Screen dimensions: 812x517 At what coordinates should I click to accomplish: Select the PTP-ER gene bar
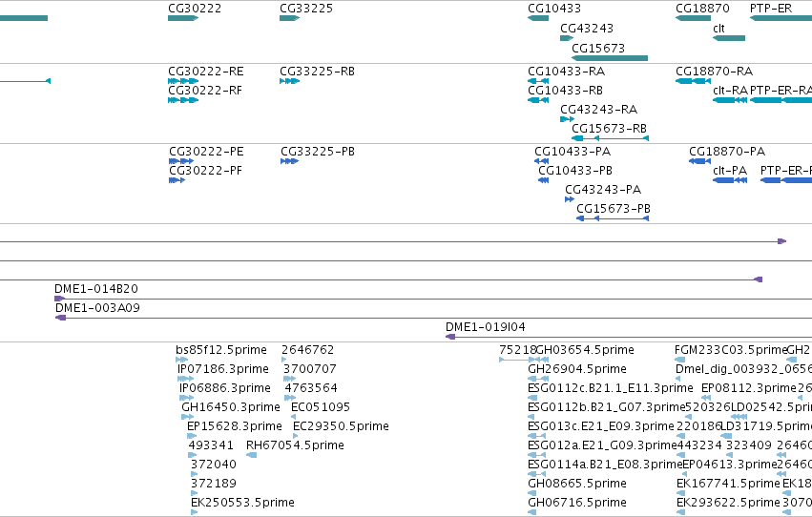tap(781, 18)
